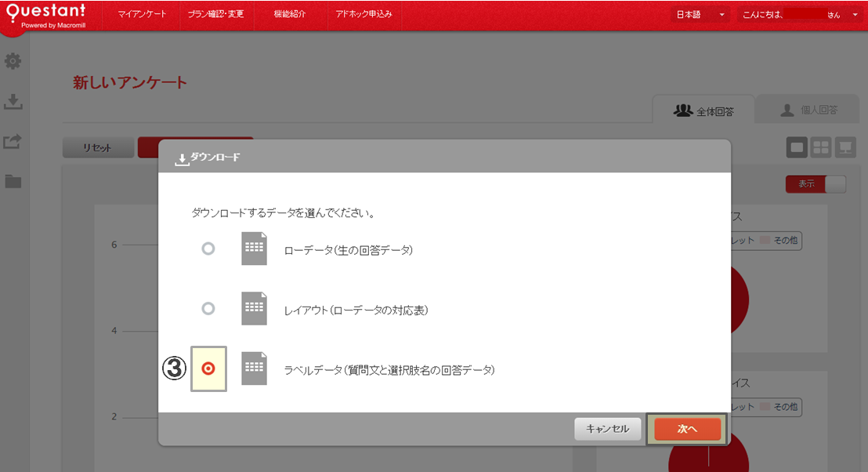Image resolution: width=868 pixels, height=472 pixels.
Task: Click the ローデータ file icon
Action: pyautogui.click(x=254, y=249)
